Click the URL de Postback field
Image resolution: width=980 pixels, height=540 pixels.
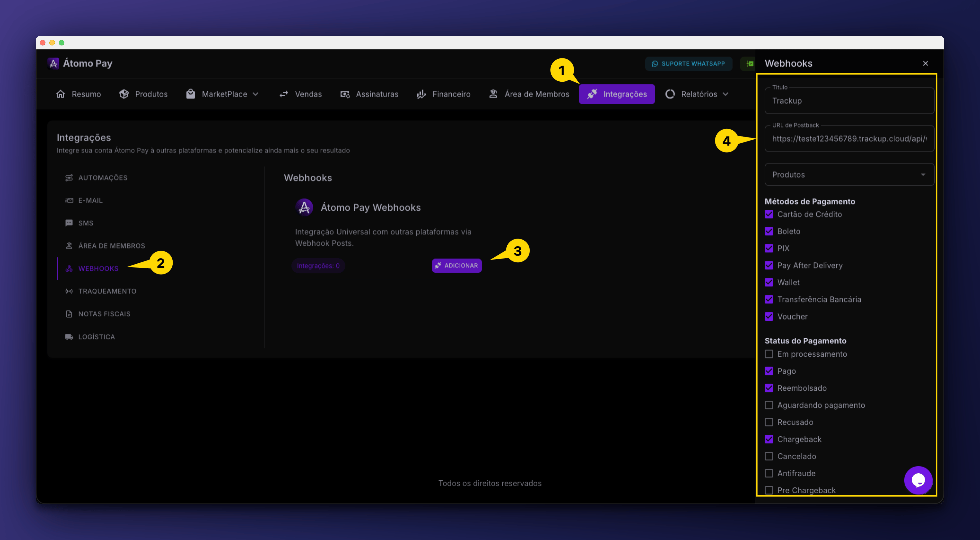[x=849, y=139]
